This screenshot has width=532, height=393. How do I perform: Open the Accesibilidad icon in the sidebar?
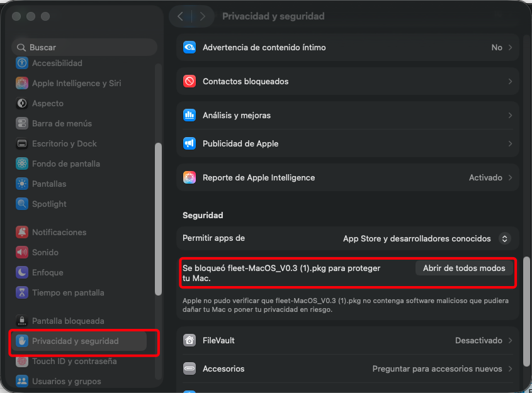[x=22, y=63]
